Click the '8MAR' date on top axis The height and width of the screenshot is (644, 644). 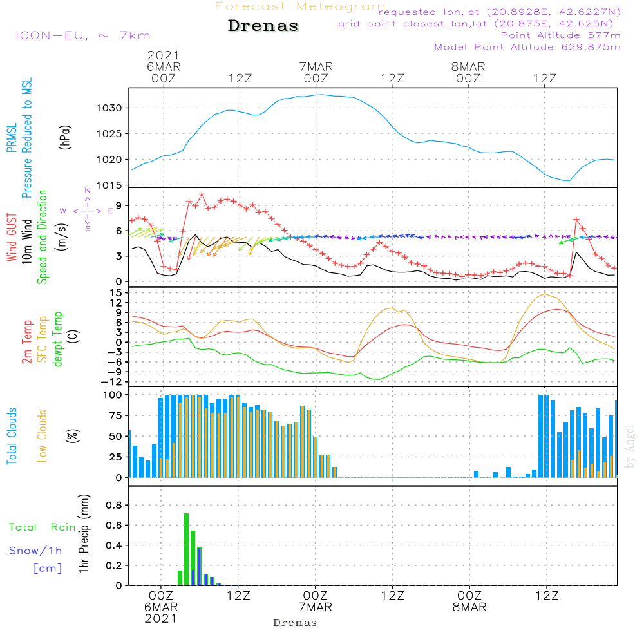pos(468,67)
